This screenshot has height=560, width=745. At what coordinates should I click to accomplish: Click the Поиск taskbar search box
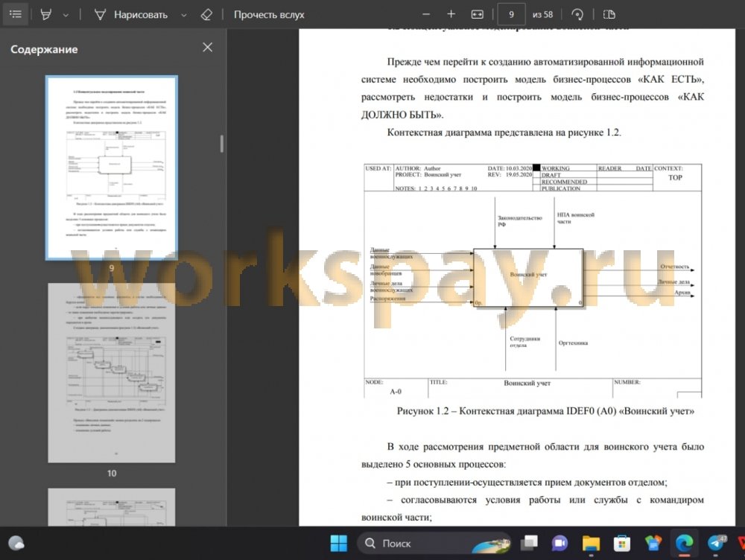434,543
